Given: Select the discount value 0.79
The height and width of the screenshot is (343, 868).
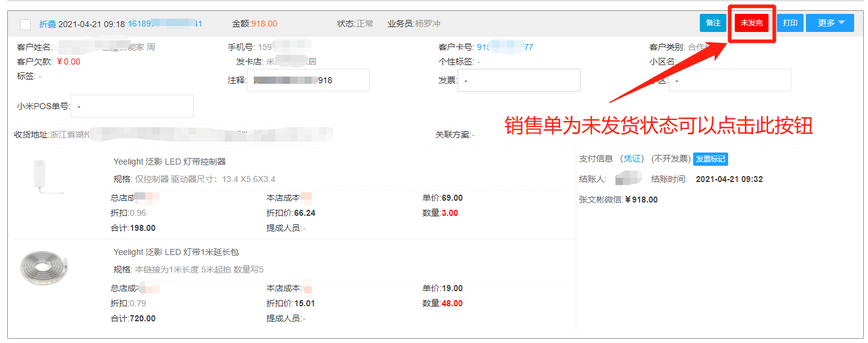Looking at the screenshot, I should pyautogui.click(x=137, y=303).
